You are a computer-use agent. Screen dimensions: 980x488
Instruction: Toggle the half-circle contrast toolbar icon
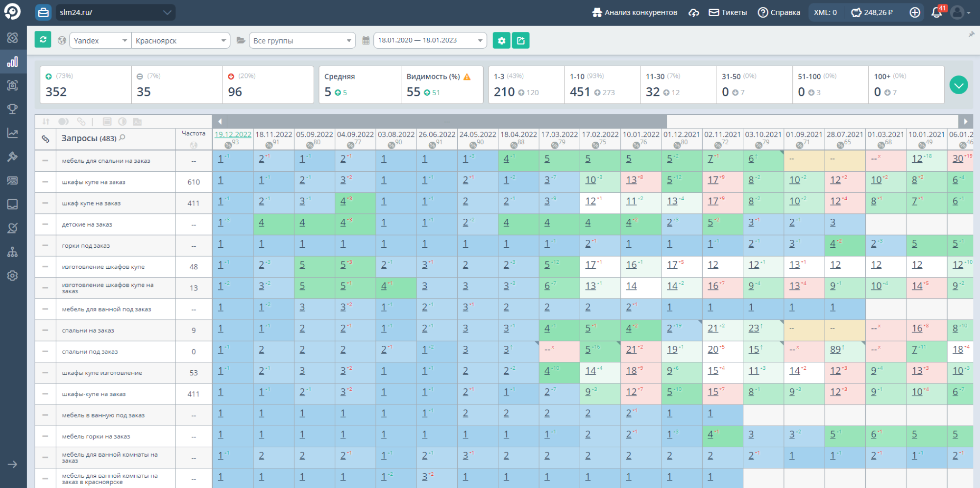point(122,122)
